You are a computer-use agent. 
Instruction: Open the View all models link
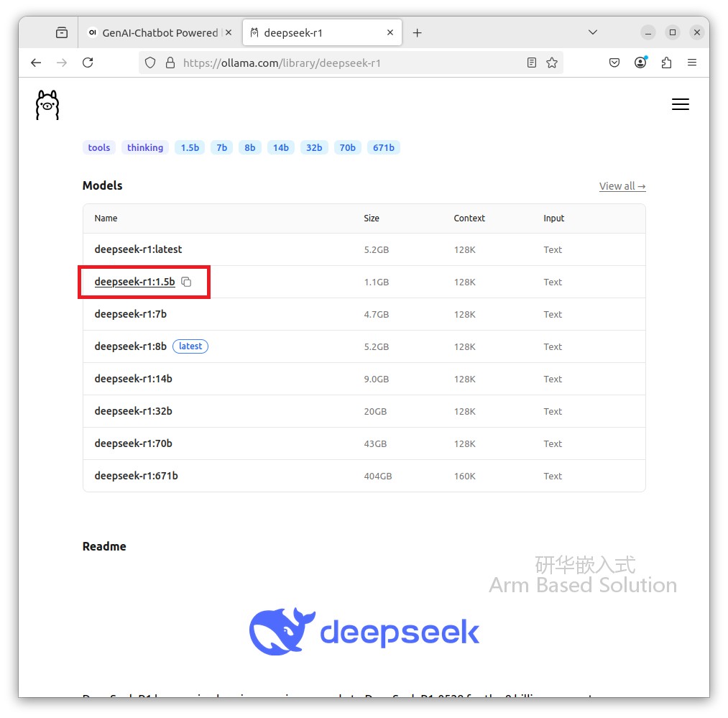pos(622,186)
